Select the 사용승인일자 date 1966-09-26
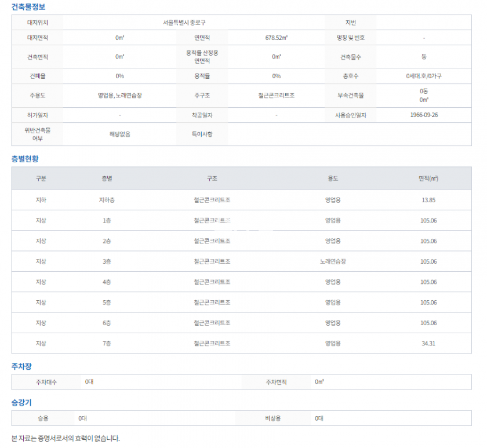The height and width of the screenshot is (448, 487). pos(423,115)
